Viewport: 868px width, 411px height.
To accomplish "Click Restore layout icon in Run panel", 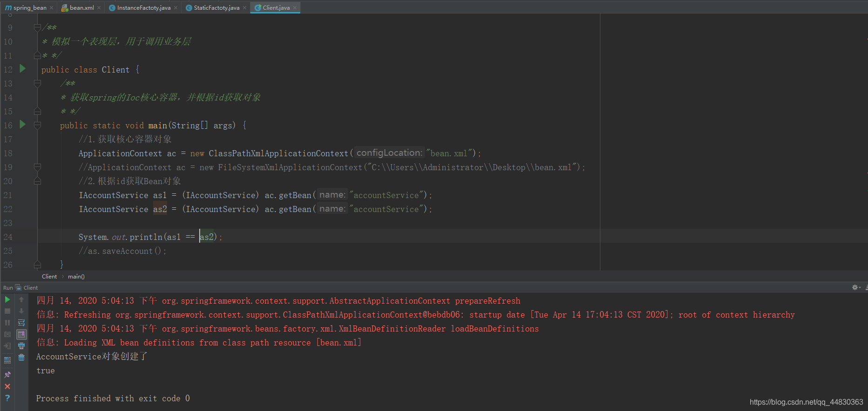I will (x=7, y=359).
